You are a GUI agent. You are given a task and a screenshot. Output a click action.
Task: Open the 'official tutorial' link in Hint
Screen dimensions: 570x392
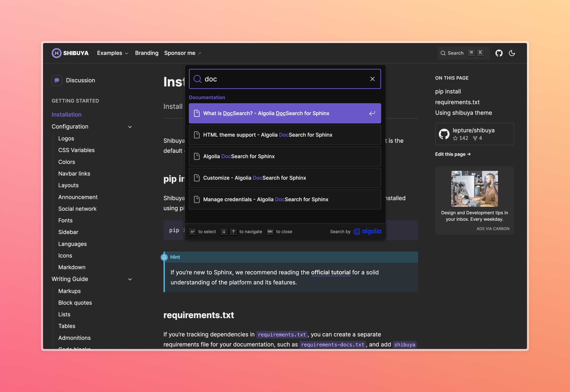click(331, 272)
